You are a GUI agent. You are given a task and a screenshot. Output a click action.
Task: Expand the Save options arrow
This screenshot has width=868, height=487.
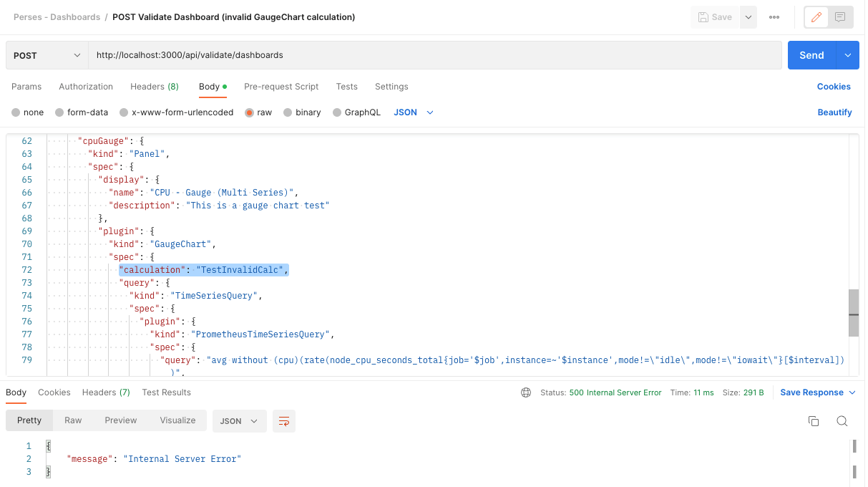pyautogui.click(x=748, y=17)
